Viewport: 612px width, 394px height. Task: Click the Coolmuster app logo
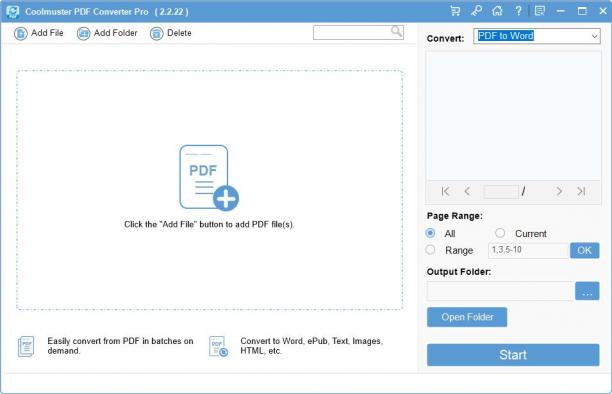pyautogui.click(x=12, y=12)
